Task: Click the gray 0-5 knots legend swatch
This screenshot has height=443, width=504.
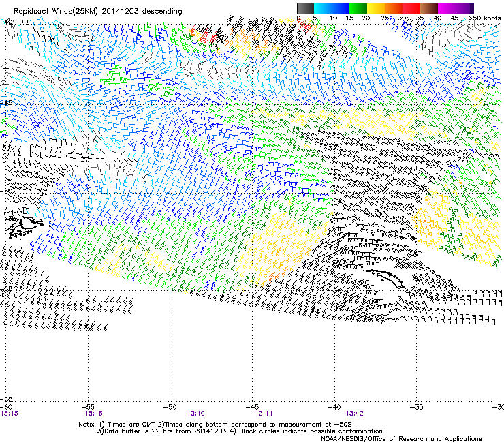Action: 305,8
